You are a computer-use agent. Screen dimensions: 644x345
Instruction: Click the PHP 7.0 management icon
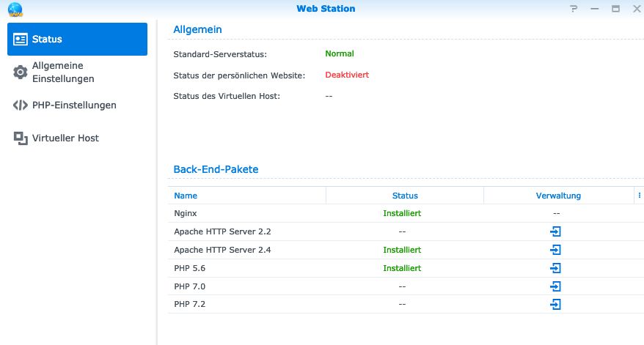555,286
